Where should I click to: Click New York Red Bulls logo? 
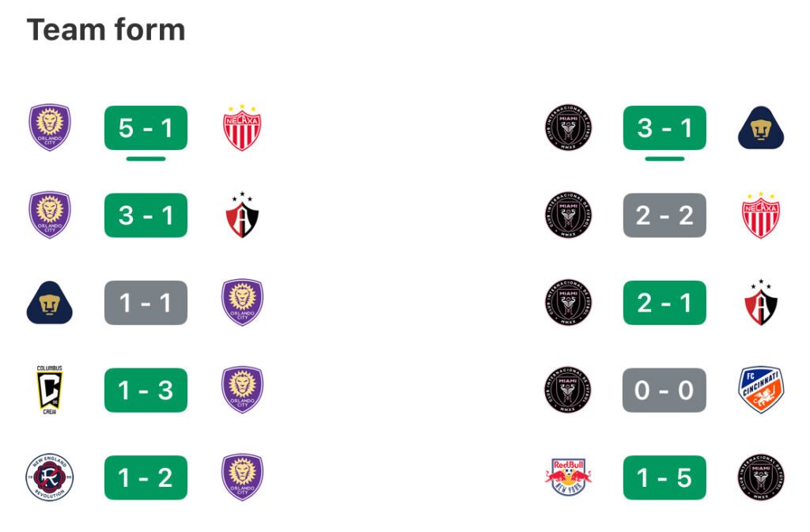pyautogui.click(x=568, y=477)
